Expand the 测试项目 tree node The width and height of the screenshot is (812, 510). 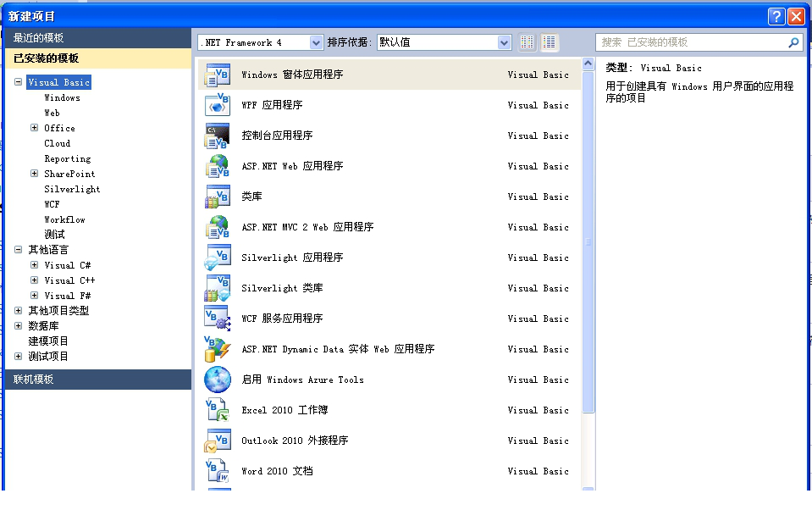[18, 356]
